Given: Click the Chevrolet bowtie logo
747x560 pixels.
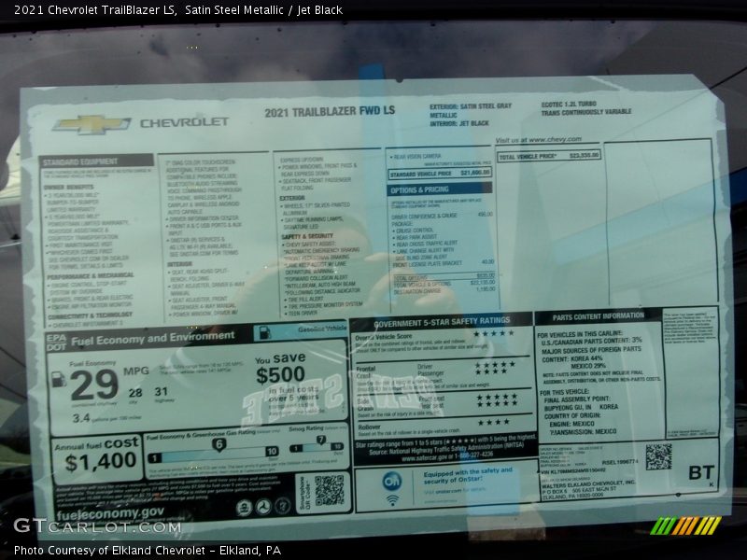Looking at the screenshot, I should [91, 124].
